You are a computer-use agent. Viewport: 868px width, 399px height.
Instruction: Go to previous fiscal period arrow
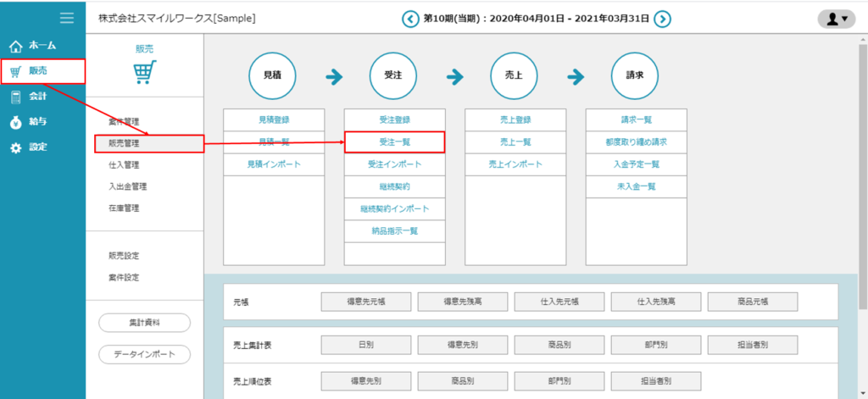[x=410, y=18]
